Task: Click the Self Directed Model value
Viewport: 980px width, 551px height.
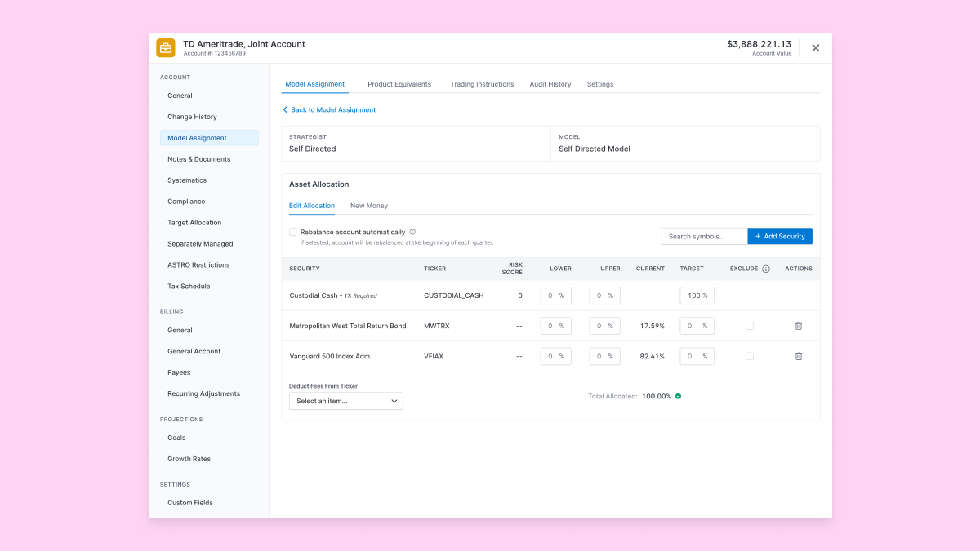Action: click(595, 149)
